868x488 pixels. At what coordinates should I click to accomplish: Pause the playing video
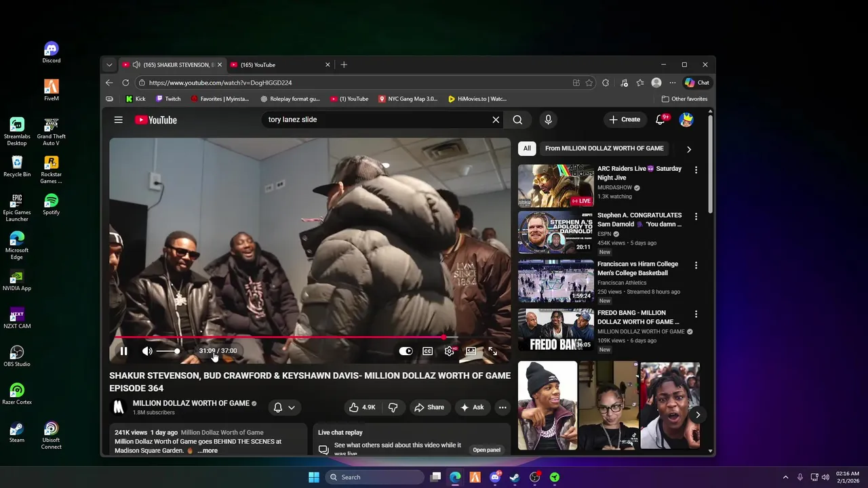click(x=123, y=351)
